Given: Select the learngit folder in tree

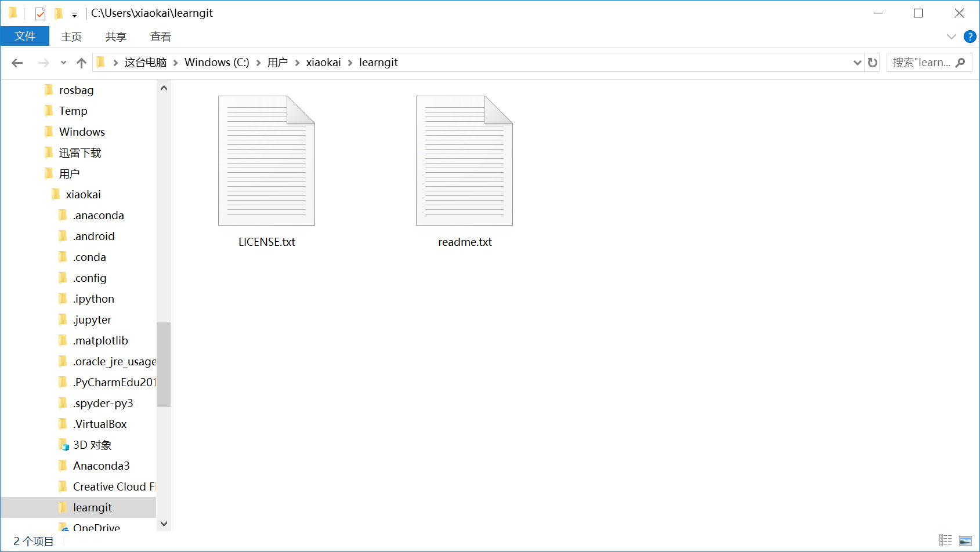Looking at the screenshot, I should click(x=92, y=507).
